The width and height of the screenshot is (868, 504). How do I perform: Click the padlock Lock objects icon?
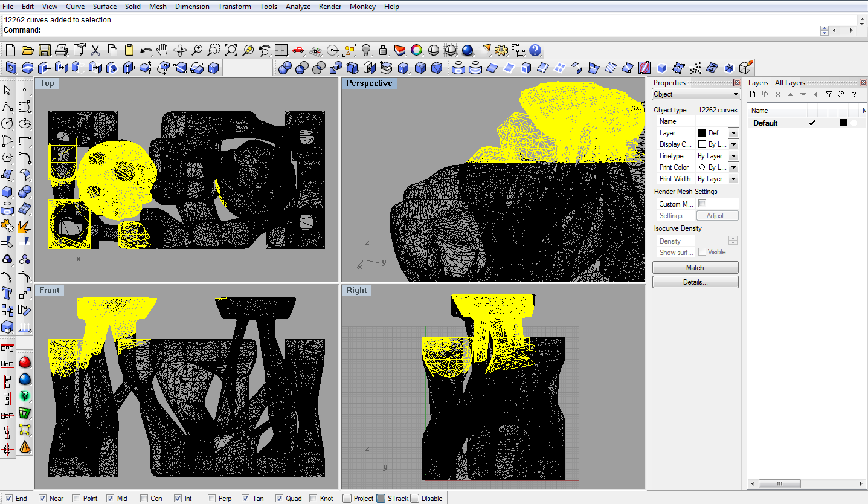(382, 50)
